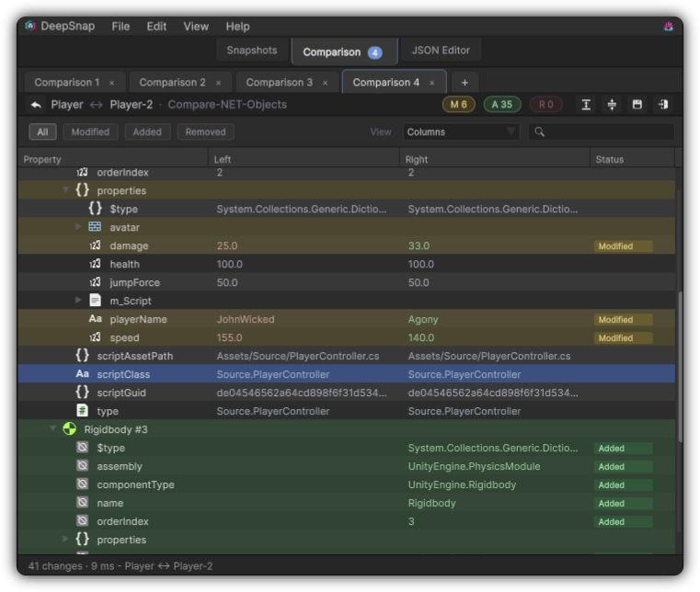Image resolution: width=700 pixels, height=592 pixels.
Task: Click the Aa icon beside playerName
Action: pyautogui.click(x=95, y=319)
